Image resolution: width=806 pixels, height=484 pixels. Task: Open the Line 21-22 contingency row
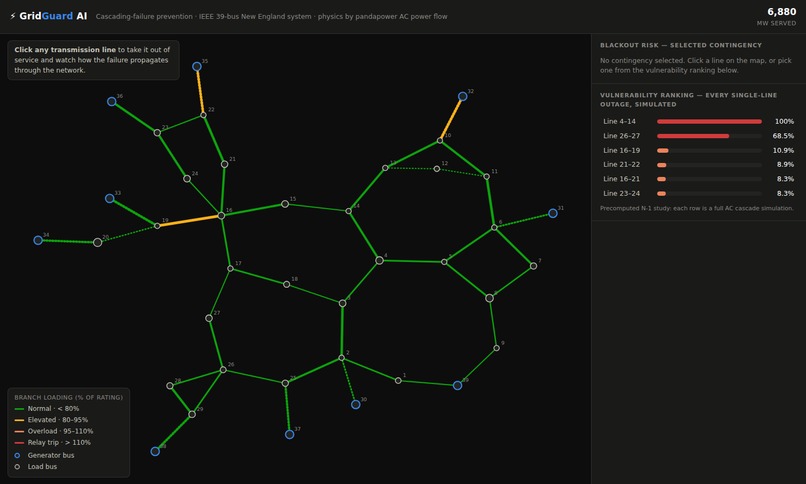pyautogui.click(x=698, y=164)
